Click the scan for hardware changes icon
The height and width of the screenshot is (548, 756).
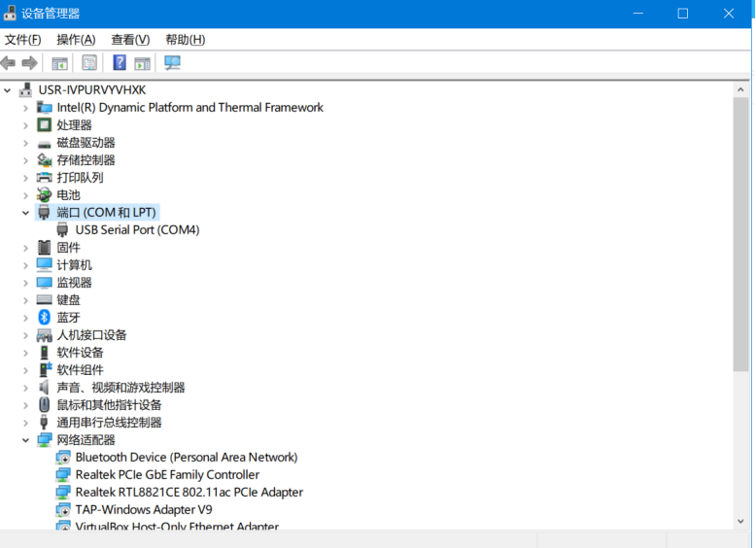coord(172,63)
